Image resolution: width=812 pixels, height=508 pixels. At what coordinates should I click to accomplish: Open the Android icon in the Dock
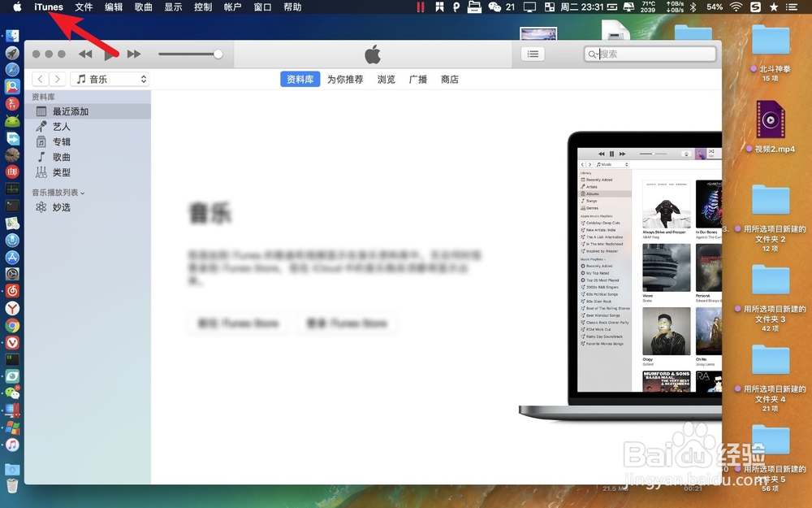pos(12,121)
